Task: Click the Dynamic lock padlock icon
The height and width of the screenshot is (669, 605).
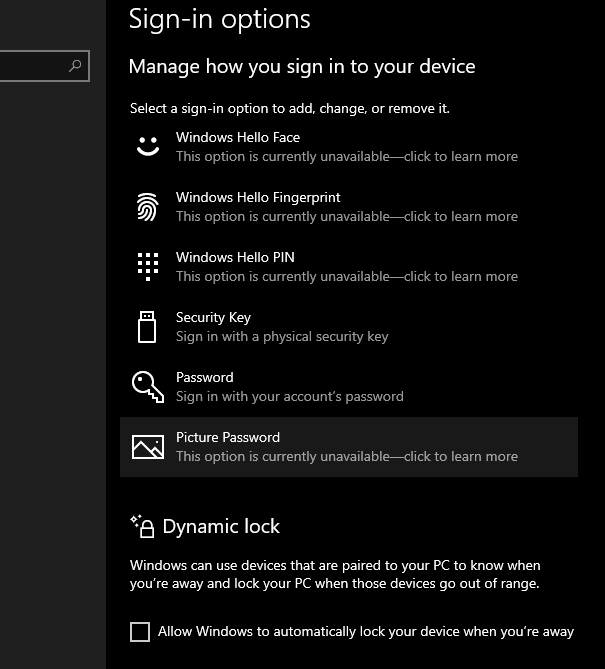Action: click(x=142, y=526)
